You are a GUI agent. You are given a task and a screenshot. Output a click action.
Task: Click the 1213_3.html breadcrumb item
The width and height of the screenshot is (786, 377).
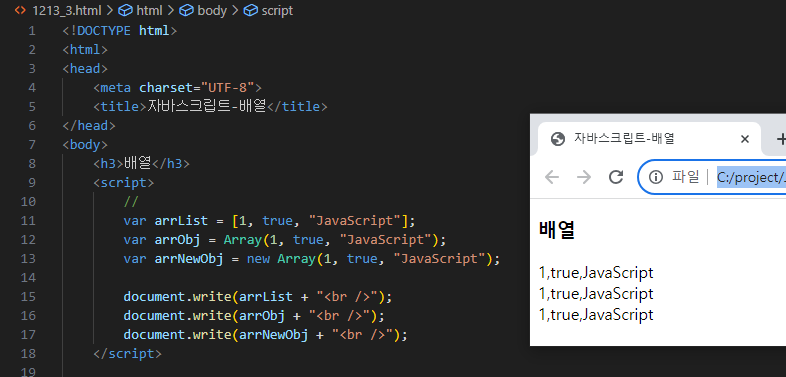(x=67, y=10)
